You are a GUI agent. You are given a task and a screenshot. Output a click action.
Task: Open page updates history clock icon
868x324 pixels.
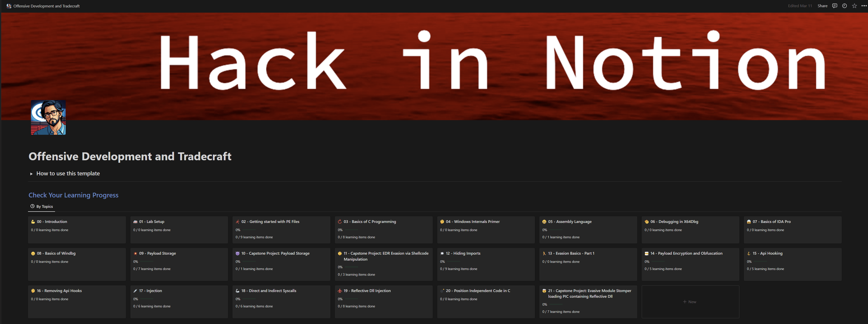point(844,6)
